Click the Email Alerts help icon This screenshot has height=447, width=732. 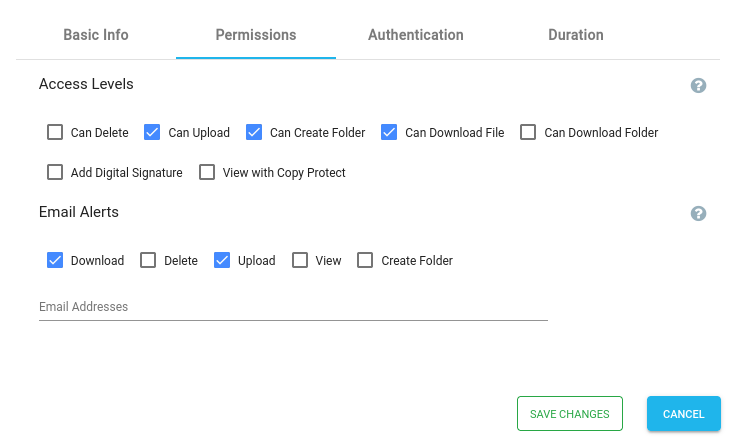click(699, 213)
